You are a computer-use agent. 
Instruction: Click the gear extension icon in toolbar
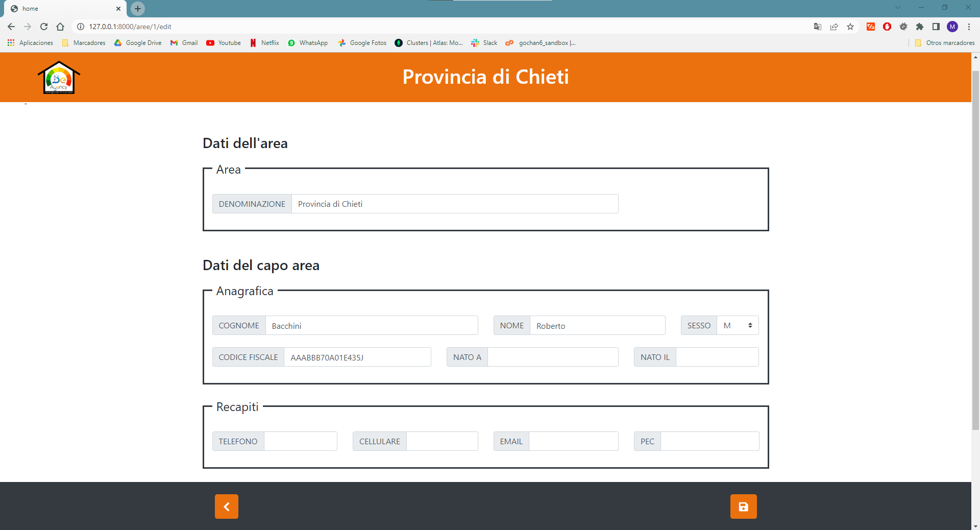903,27
